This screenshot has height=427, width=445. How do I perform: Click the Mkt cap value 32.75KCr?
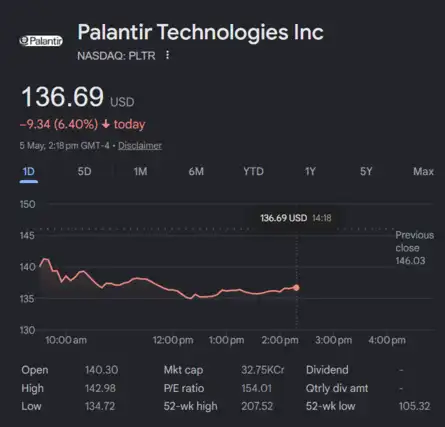click(263, 370)
